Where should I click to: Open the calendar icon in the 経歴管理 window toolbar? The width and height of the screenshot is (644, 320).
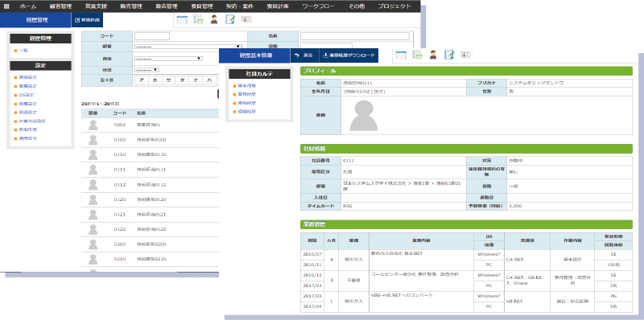click(182, 19)
